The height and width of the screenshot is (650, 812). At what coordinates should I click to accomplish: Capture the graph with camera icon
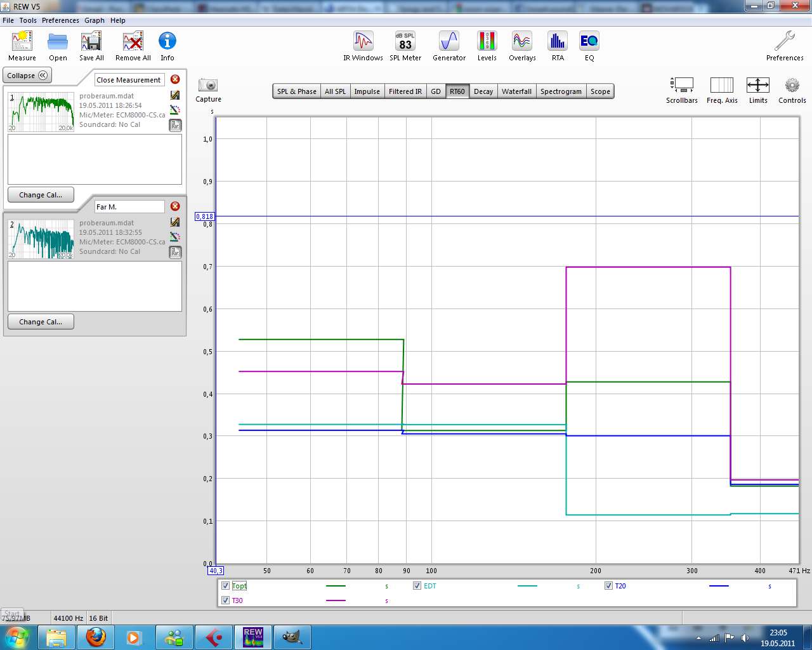(x=208, y=86)
